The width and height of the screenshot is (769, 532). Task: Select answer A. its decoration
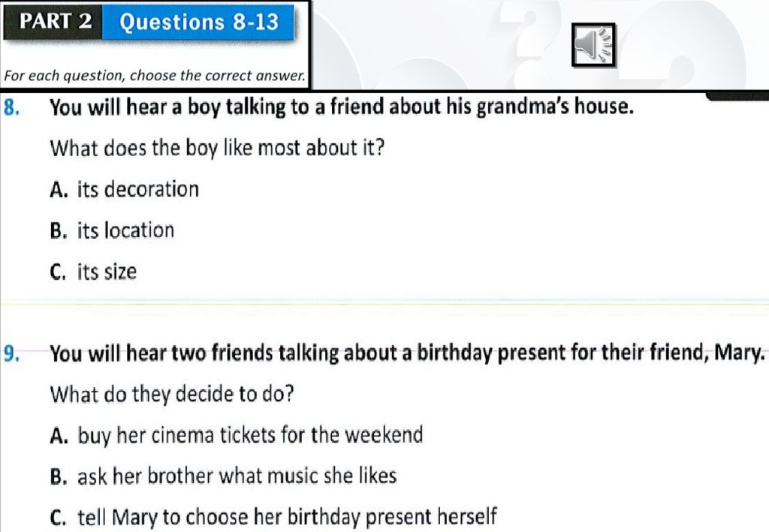click(x=125, y=189)
